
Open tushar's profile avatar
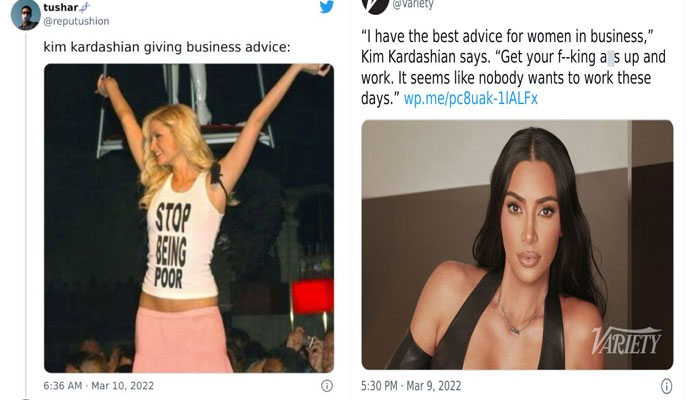(26, 14)
